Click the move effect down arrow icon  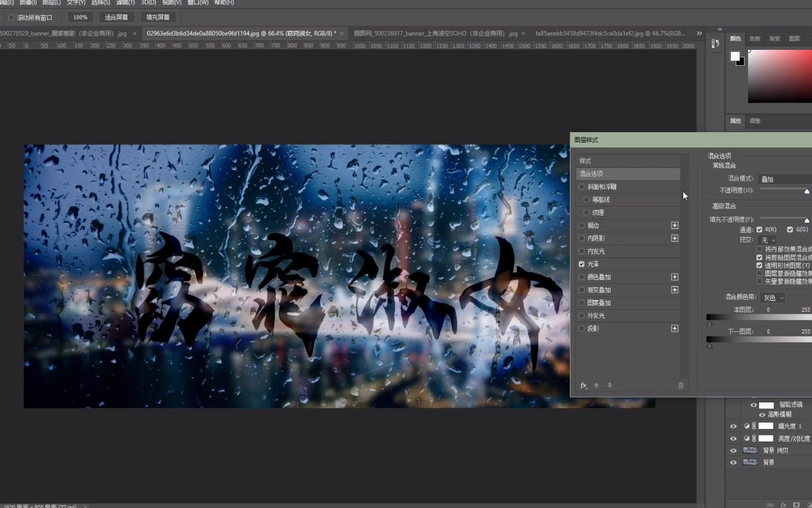click(609, 385)
